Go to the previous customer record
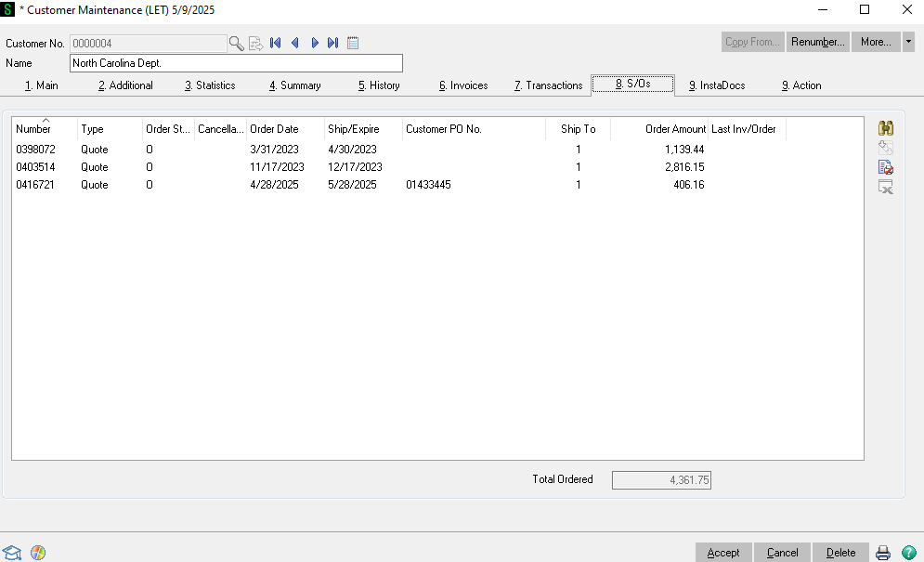This screenshot has height=562, width=924. (x=295, y=43)
